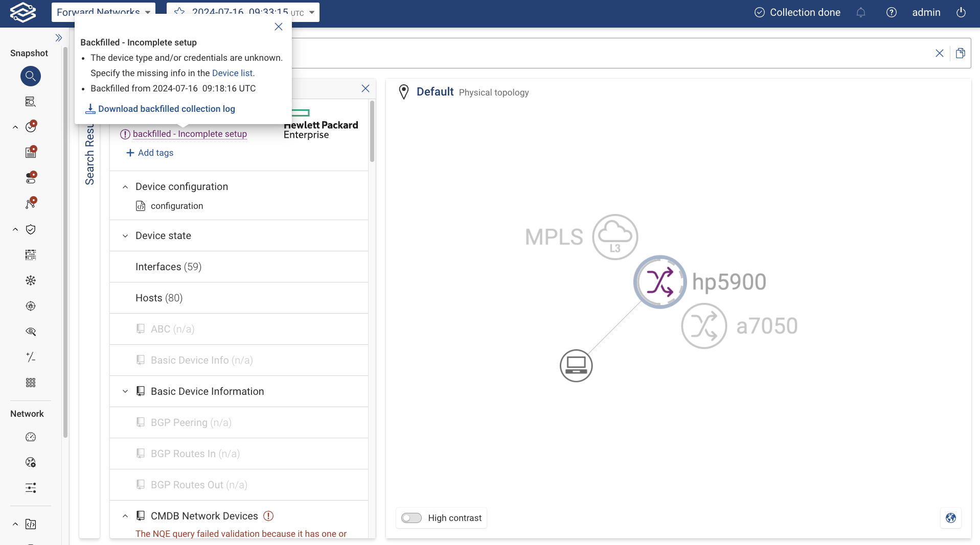Click the search magnifier icon in sidebar

31,76
